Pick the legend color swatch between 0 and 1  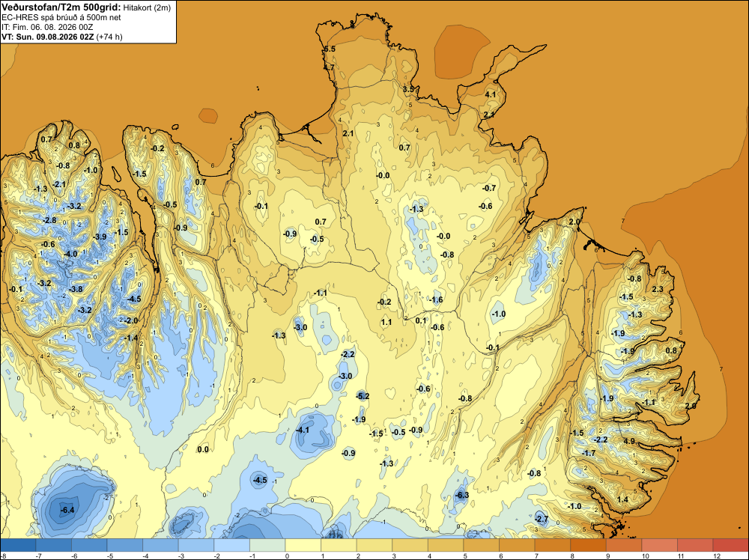303,545
